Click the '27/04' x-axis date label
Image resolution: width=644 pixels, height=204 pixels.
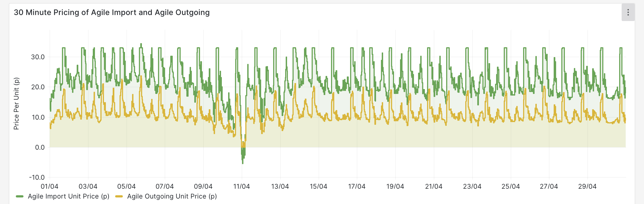pos(549,187)
